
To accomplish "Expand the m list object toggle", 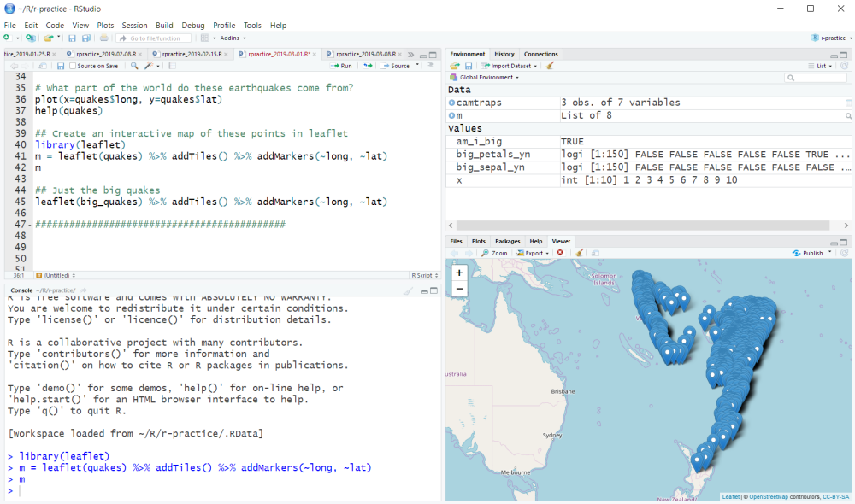I will [x=451, y=115].
